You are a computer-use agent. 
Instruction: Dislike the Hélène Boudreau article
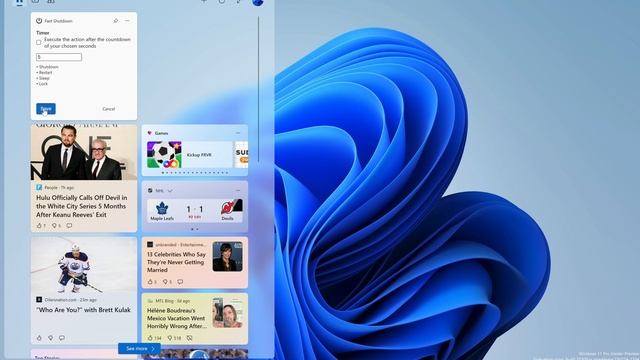point(170,338)
